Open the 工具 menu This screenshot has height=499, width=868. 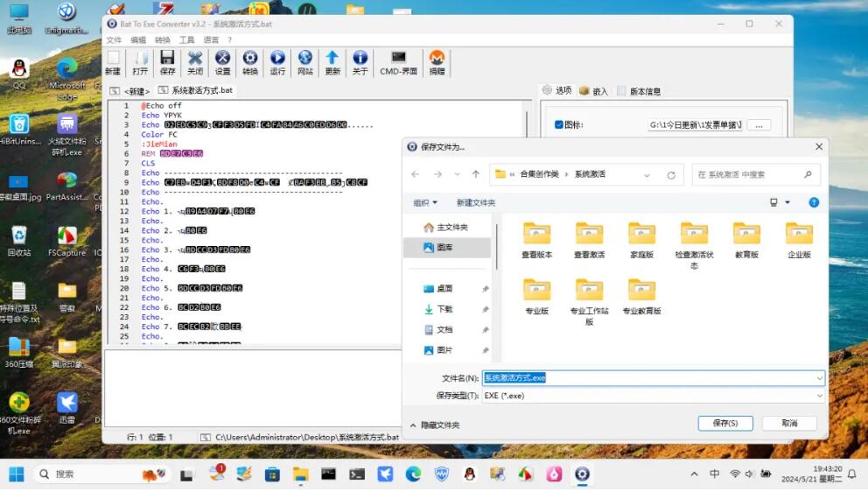tap(187, 39)
